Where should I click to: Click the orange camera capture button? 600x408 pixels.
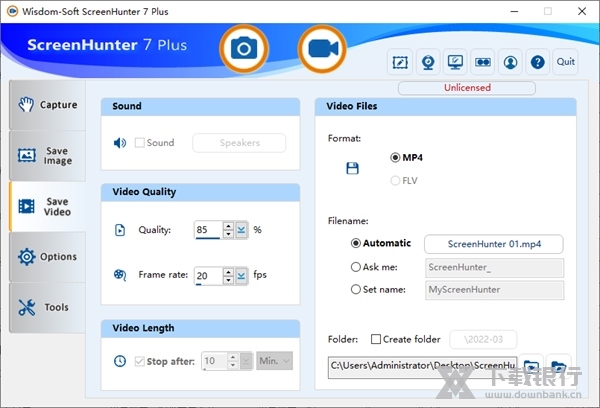[x=242, y=48]
